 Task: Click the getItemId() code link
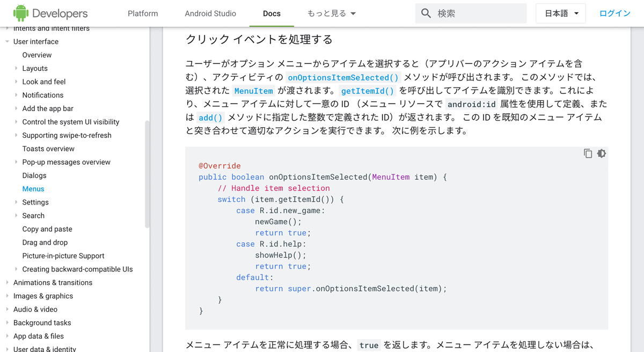tap(368, 91)
